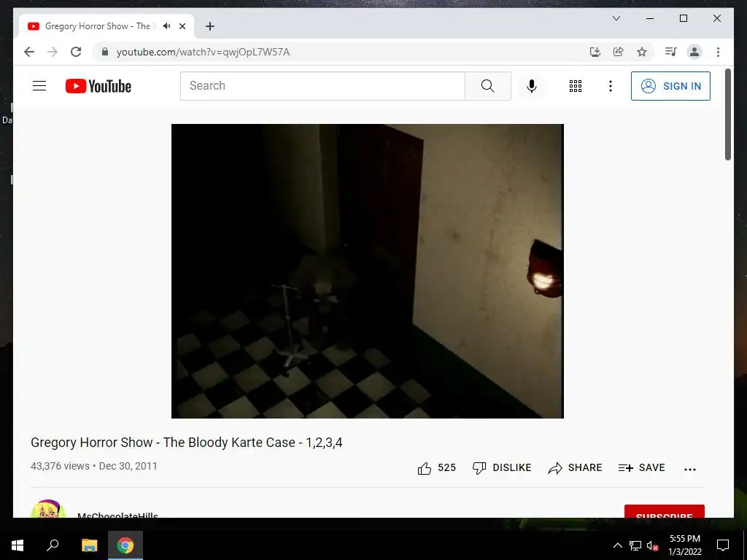
Task: Open more actions ellipsis beside SAVE
Action: (x=690, y=469)
